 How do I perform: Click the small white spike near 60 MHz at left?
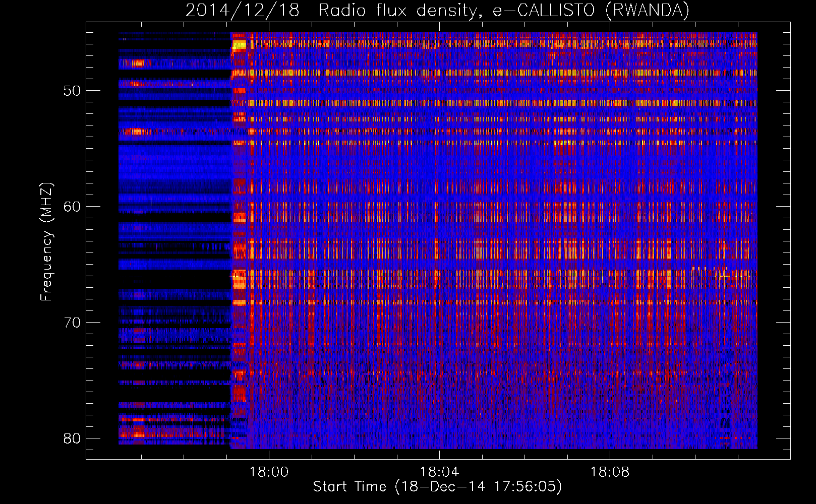tap(151, 201)
